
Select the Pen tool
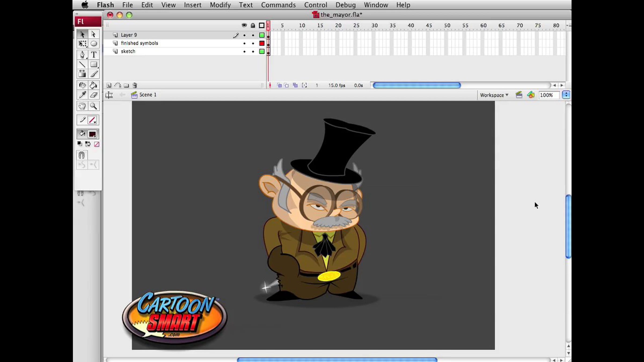coord(82,55)
